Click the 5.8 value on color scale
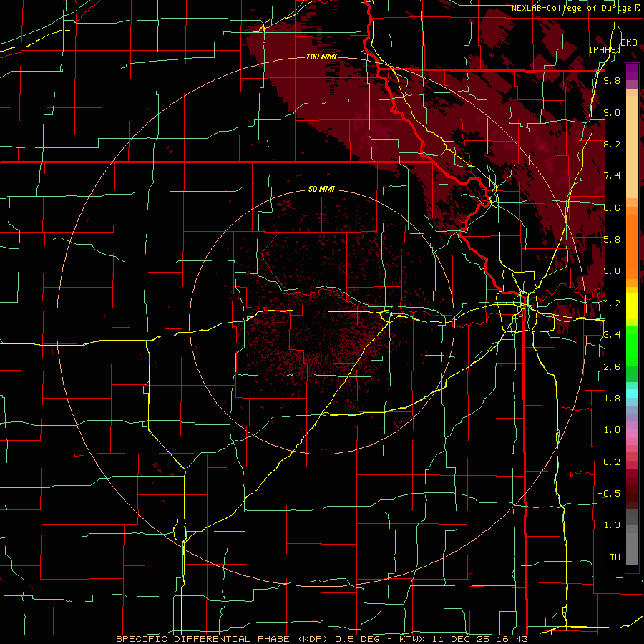The height and width of the screenshot is (644, 644). click(612, 240)
